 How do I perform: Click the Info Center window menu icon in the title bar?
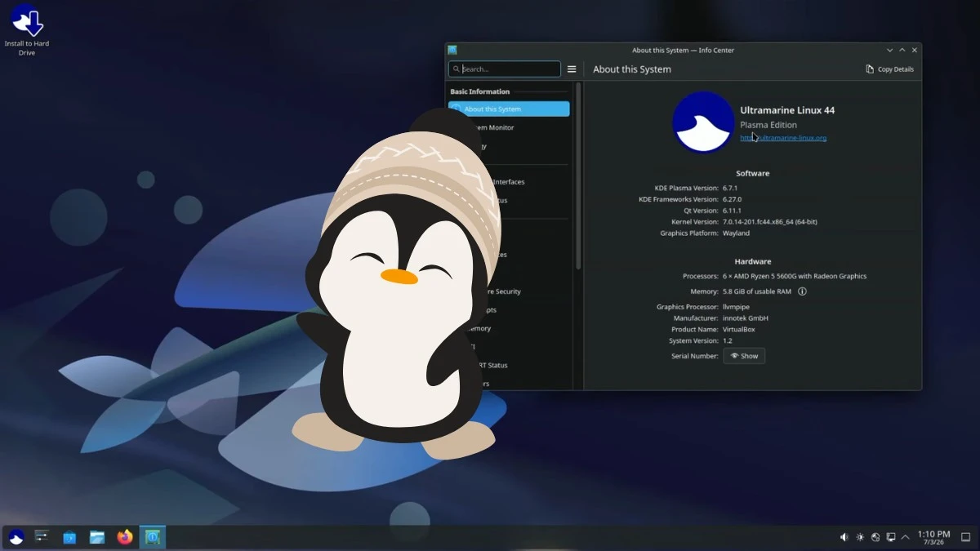452,50
